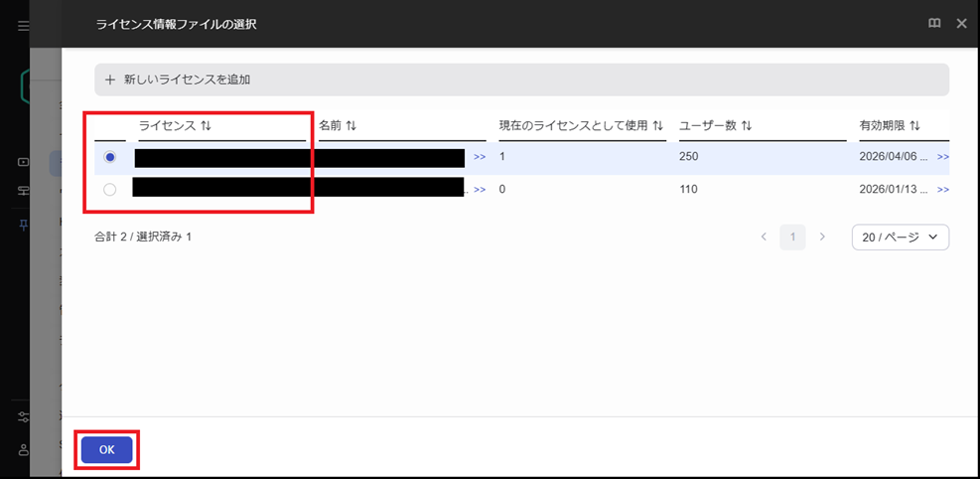Expand name >> in the 110-user row
This screenshot has width=980, height=479.
click(480, 190)
